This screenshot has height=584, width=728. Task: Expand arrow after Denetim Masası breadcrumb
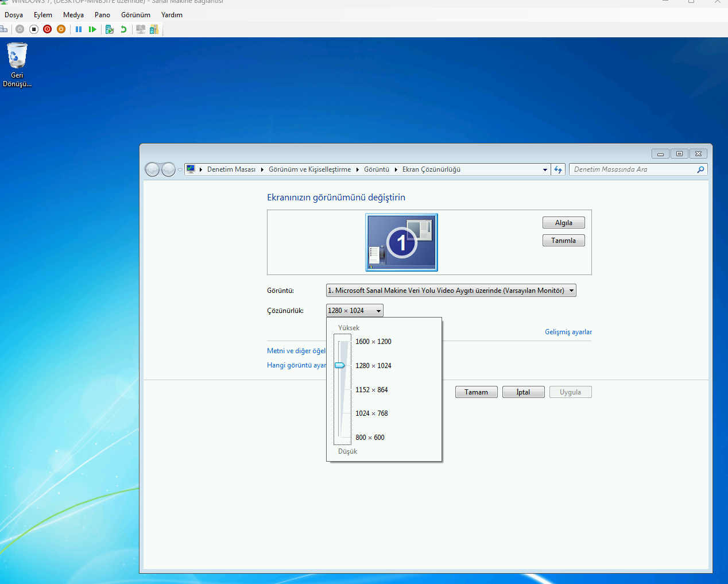pos(262,169)
